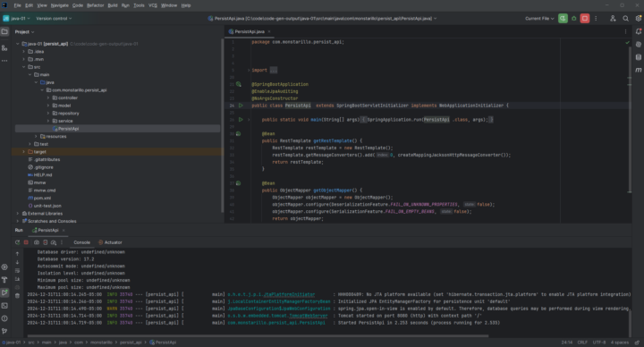Select the PersistApi.java editor tab

click(x=250, y=31)
